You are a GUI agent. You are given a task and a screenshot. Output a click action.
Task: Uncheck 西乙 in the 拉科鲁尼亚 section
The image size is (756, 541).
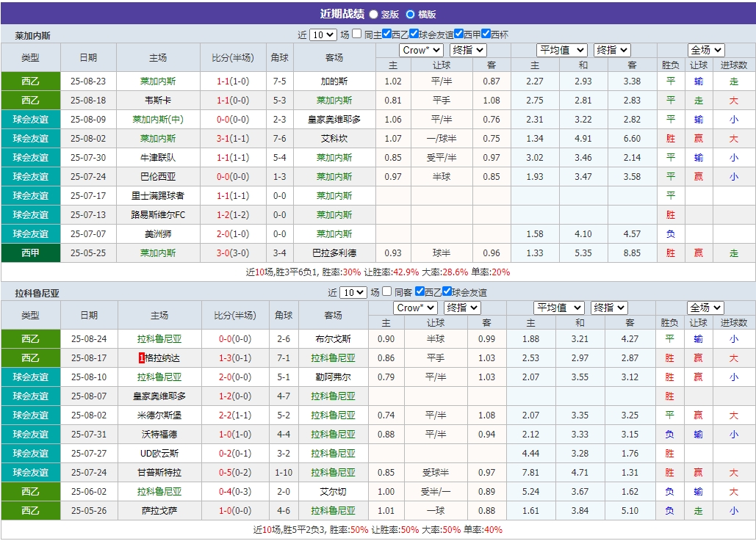coord(420,292)
